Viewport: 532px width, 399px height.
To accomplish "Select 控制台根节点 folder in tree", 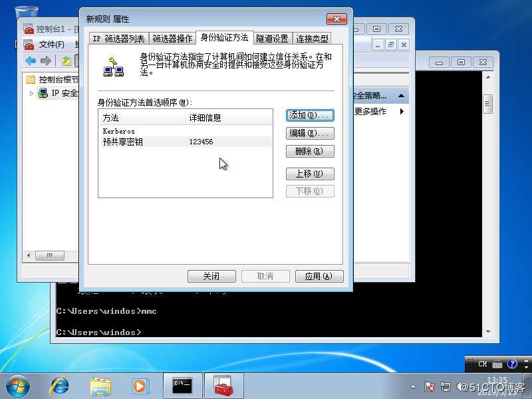I will point(53,80).
